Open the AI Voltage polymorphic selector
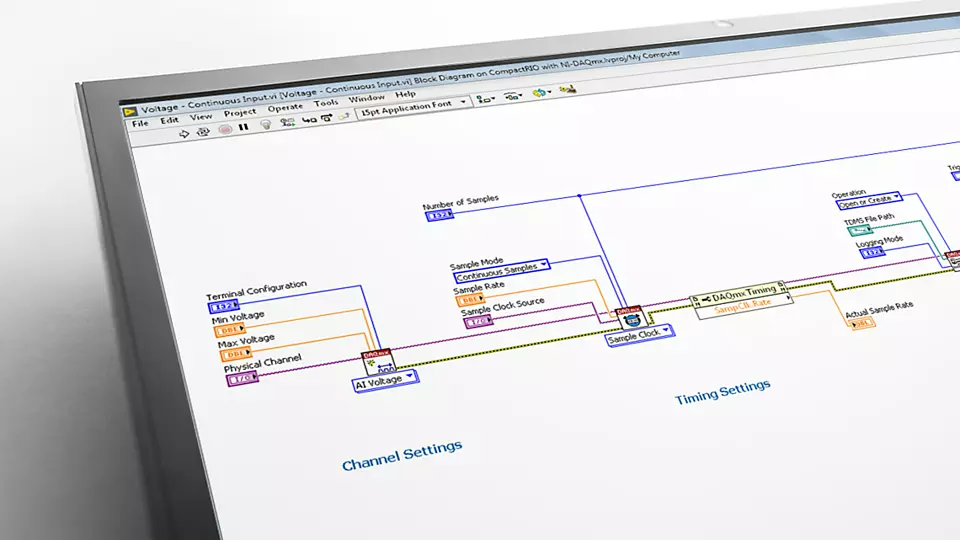This screenshot has width=960, height=540. [x=386, y=381]
